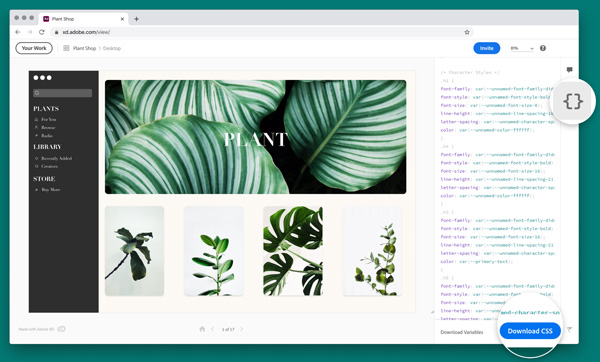600x362 pixels.
Task: Reload the page with refresh icon
Action: click(x=42, y=32)
